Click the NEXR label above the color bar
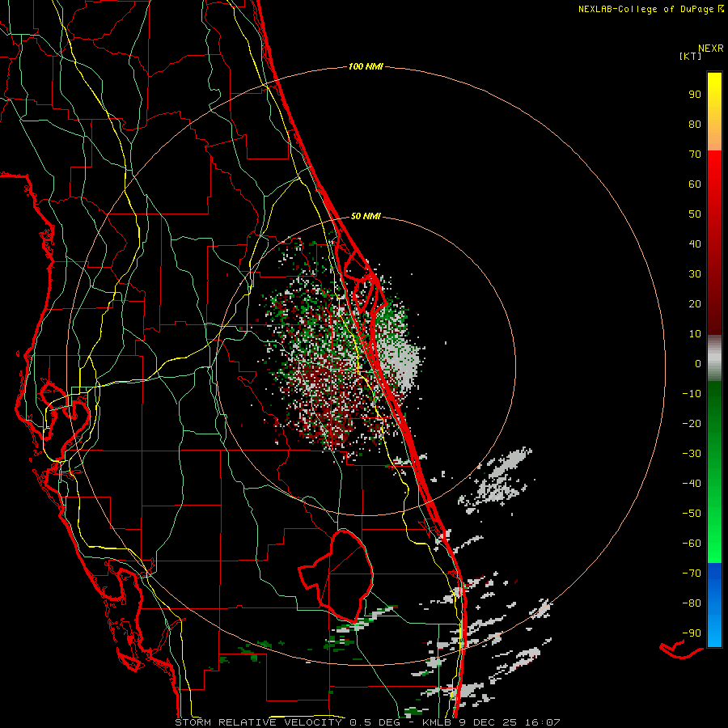This screenshot has height=728, width=728. pos(711,49)
